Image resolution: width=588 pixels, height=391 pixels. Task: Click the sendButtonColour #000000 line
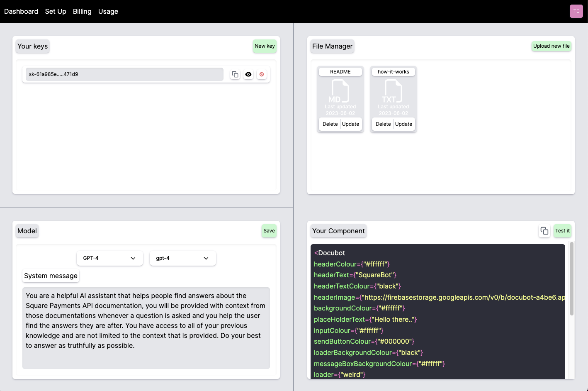[364, 341]
